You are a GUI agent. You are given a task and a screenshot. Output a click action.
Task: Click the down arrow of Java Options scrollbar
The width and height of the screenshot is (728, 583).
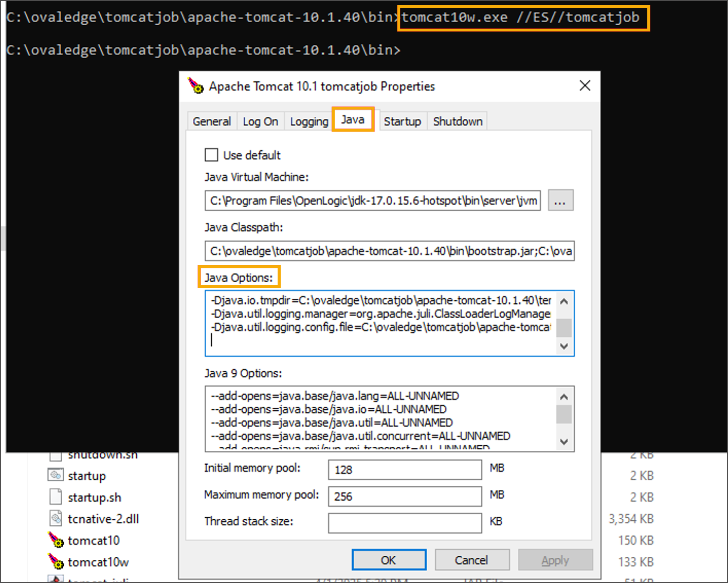pos(564,346)
